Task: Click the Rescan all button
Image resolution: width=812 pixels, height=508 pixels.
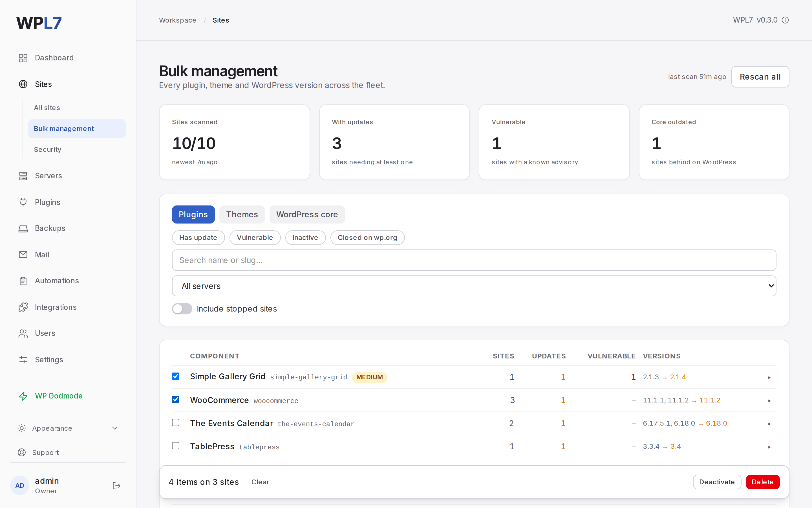Action: [760, 77]
